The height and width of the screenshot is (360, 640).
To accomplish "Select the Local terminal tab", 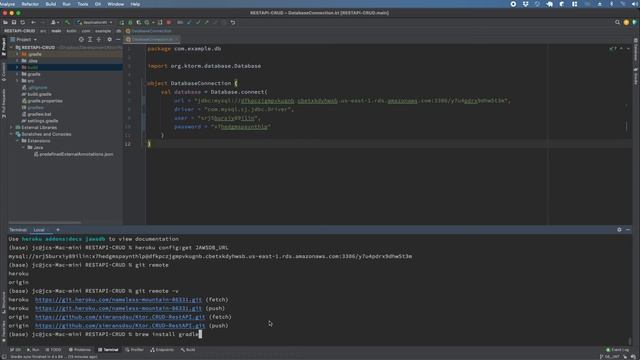I will [39, 230].
